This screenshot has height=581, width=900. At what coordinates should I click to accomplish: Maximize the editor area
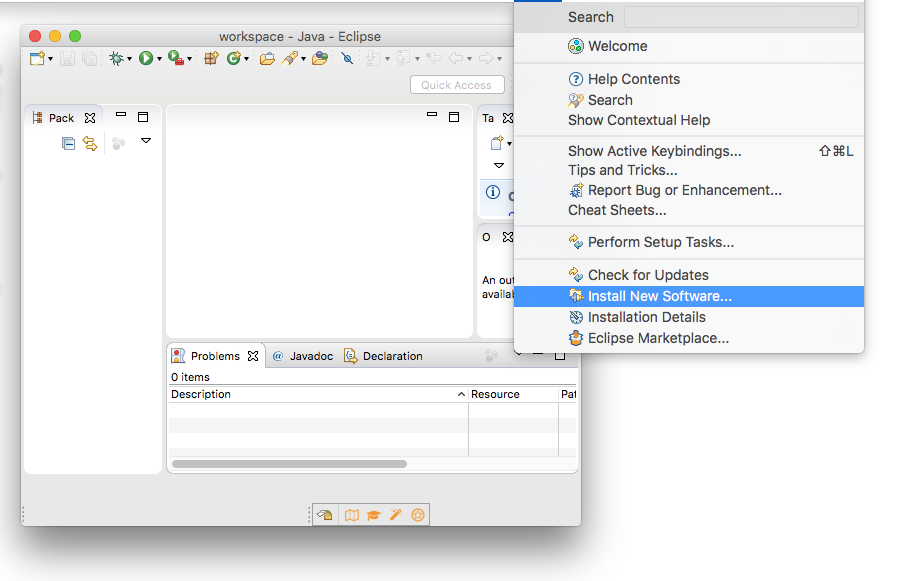454,117
